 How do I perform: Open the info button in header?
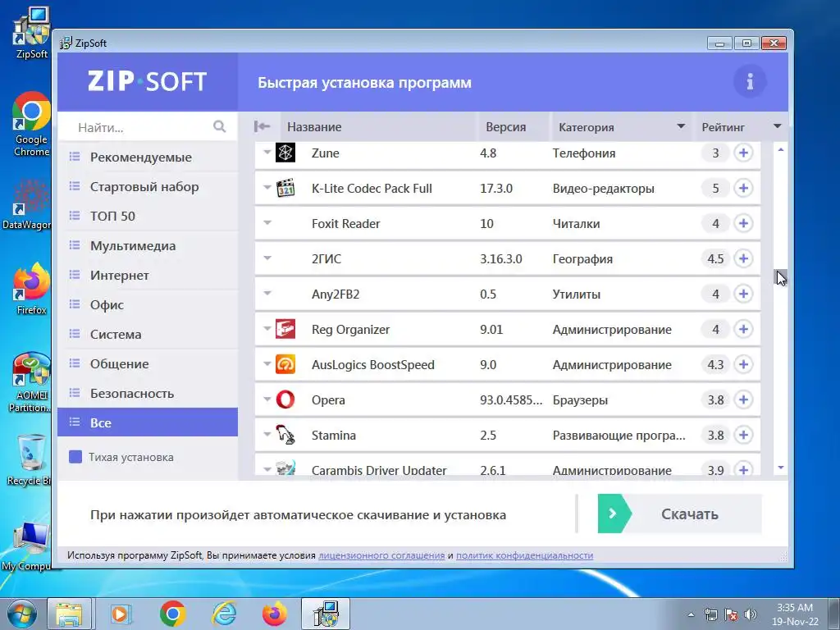pyautogui.click(x=750, y=81)
